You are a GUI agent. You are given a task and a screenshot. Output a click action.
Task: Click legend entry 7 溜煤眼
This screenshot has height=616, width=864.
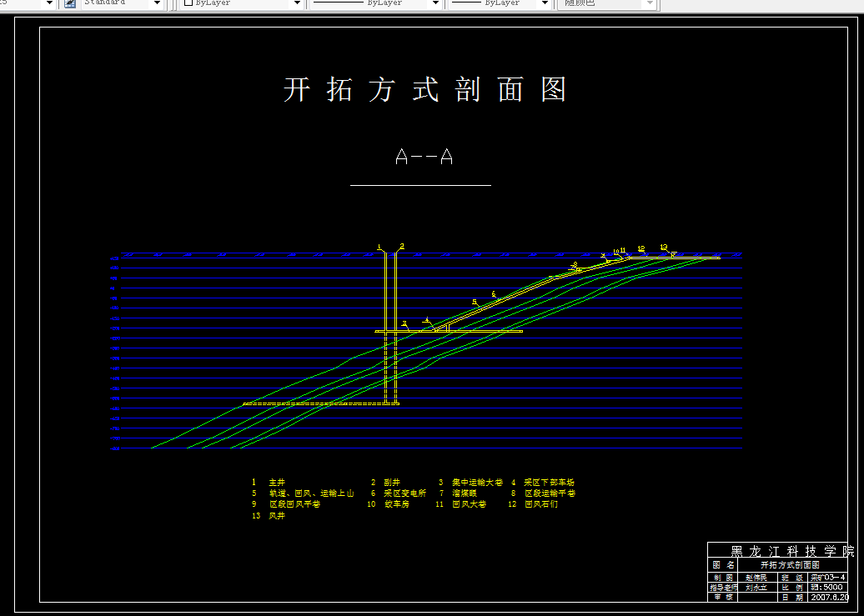(458, 493)
